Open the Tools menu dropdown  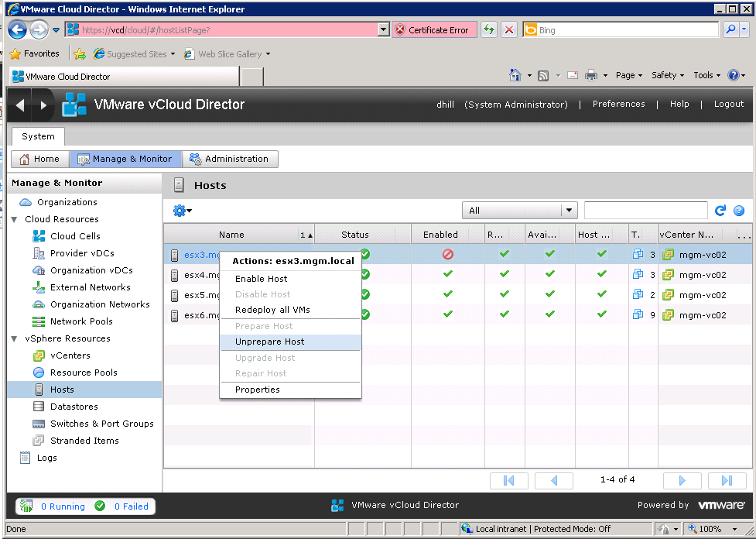tap(706, 75)
